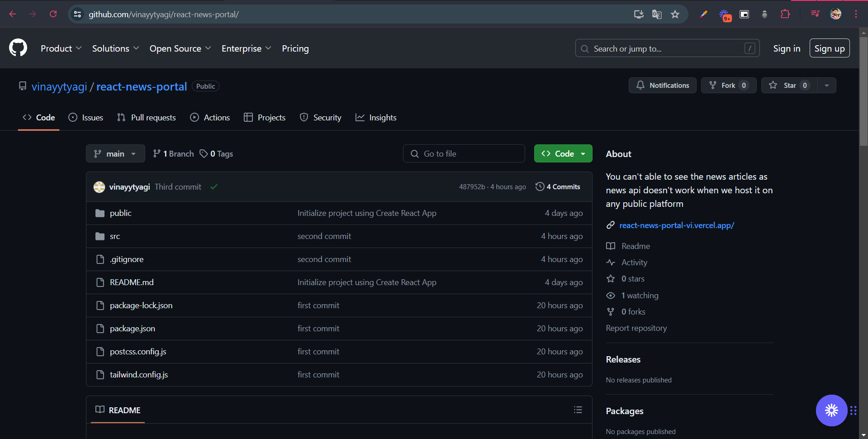
Task: Click the Sign in link
Action: pos(787,48)
